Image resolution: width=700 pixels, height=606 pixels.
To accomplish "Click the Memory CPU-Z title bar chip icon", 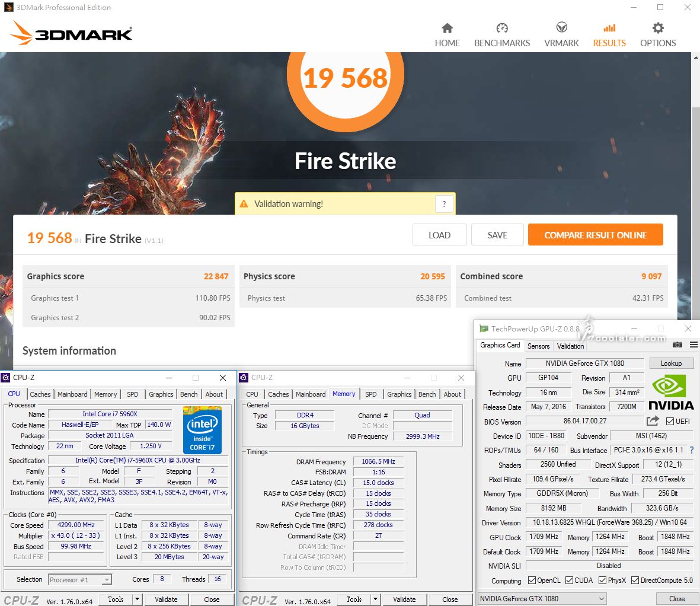I will point(244,378).
